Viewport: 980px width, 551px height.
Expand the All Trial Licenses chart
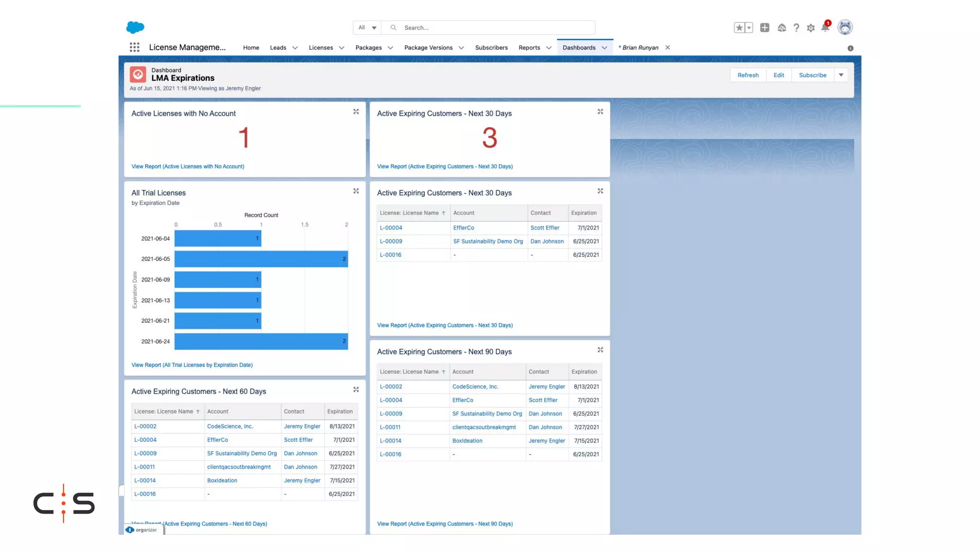click(x=356, y=191)
